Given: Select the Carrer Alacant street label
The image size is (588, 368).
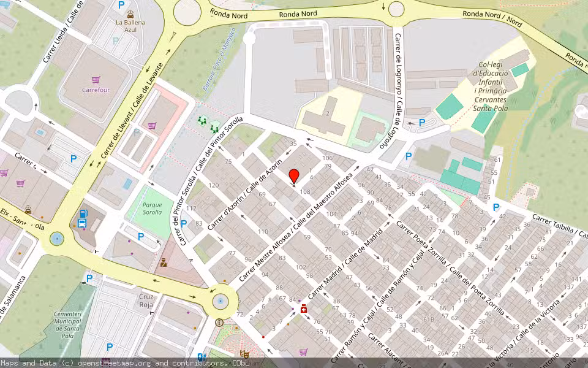Looking at the screenshot, I should [x=386, y=350].
